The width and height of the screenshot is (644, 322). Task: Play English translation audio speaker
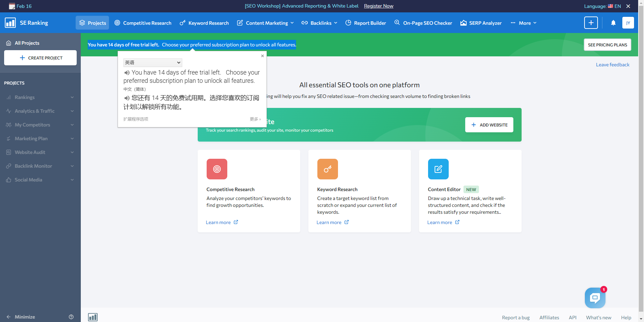point(127,73)
